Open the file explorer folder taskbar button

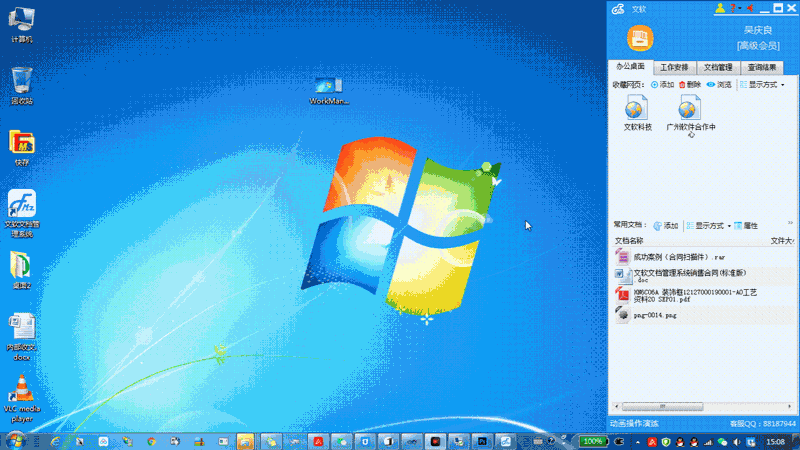245,441
